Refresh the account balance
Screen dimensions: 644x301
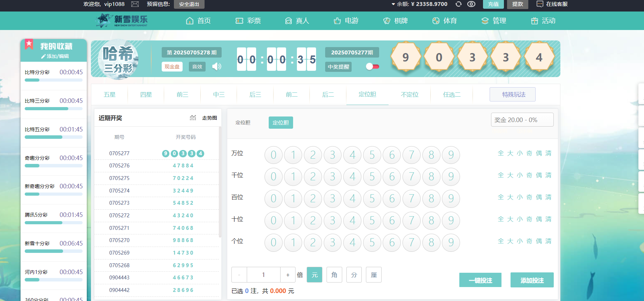click(x=459, y=4)
